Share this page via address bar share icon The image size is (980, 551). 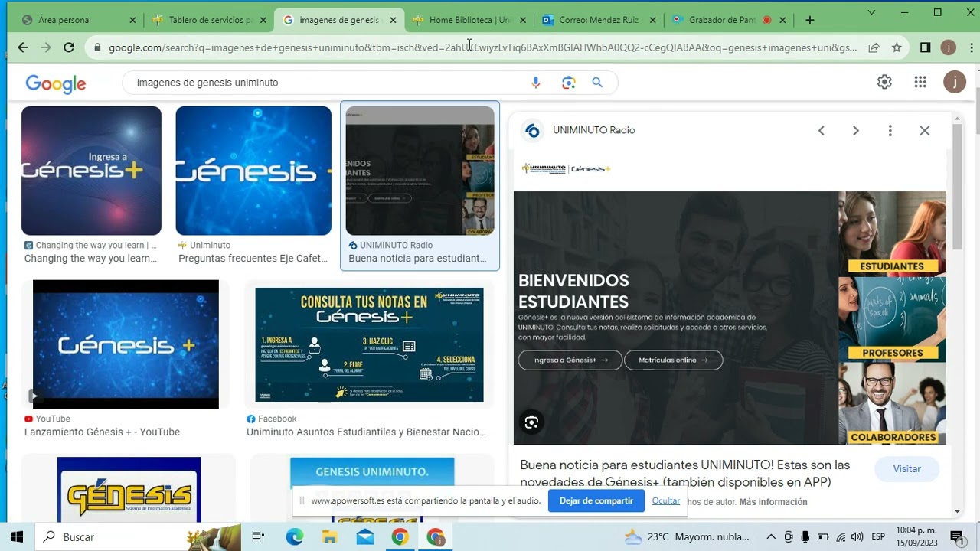[x=874, y=47]
